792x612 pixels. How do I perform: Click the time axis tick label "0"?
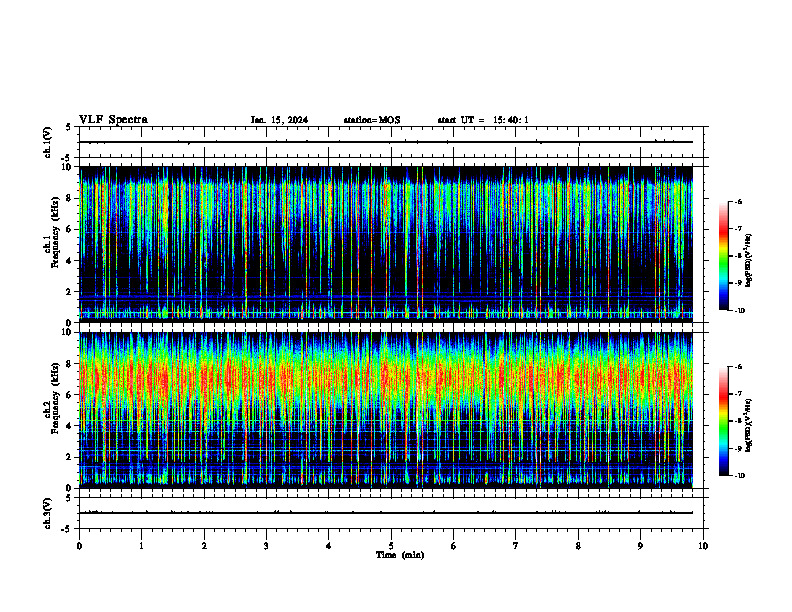click(79, 546)
